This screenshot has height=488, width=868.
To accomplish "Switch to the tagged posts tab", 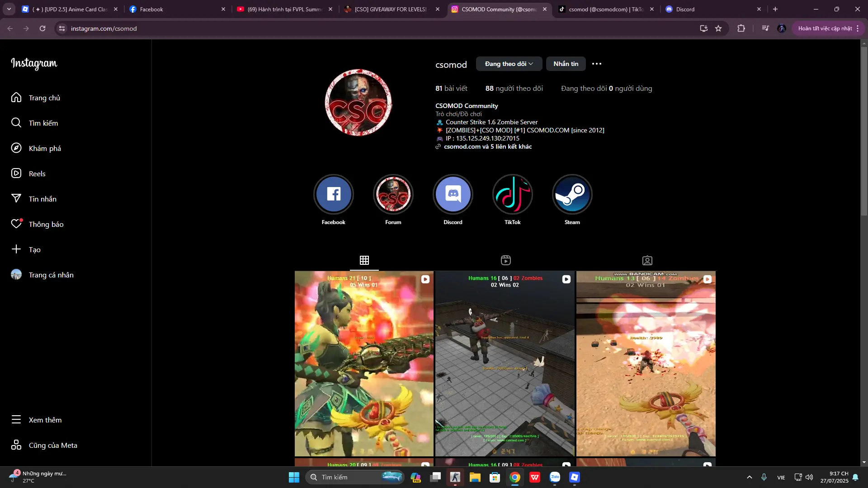I will (x=647, y=260).
